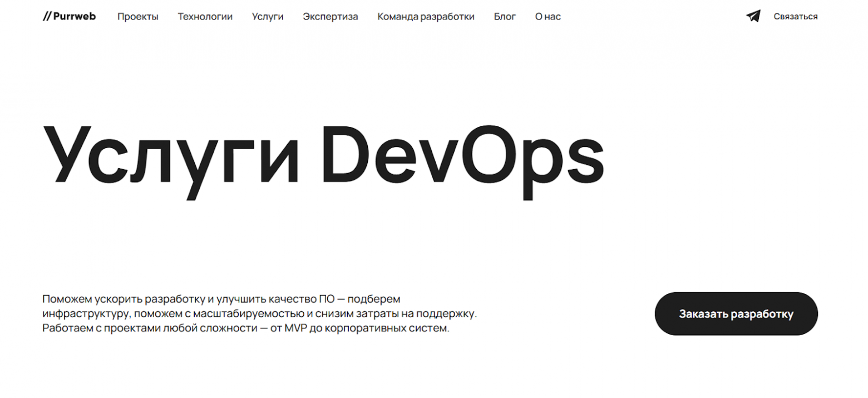This screenshot has height=398, width=868.
Task: Select Услуги in the navigation bar
Action: click(268, 16)
